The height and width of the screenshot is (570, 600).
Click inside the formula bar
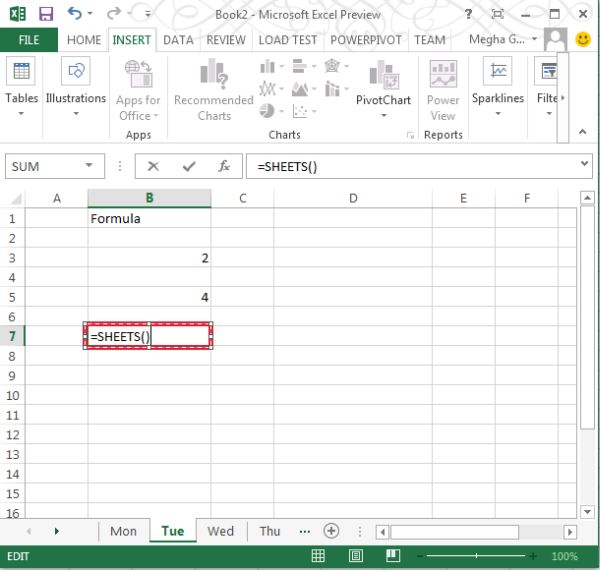(412, 166)
